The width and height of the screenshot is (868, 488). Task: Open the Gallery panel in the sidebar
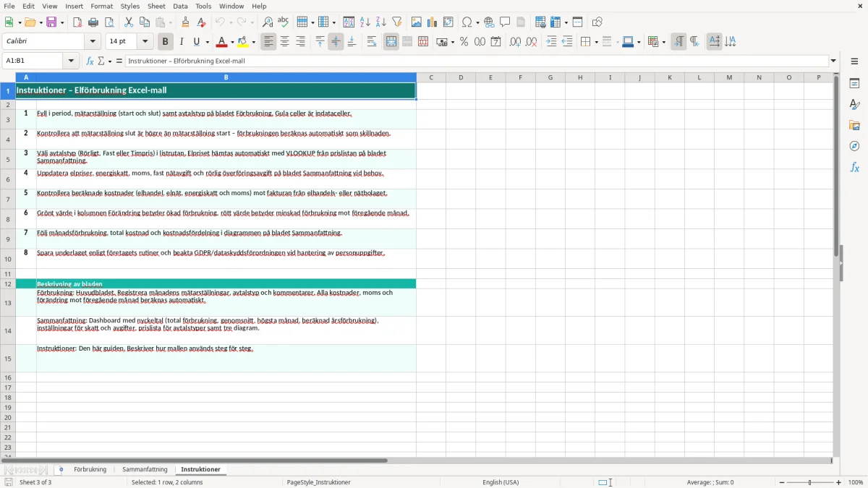coord(854,126)
